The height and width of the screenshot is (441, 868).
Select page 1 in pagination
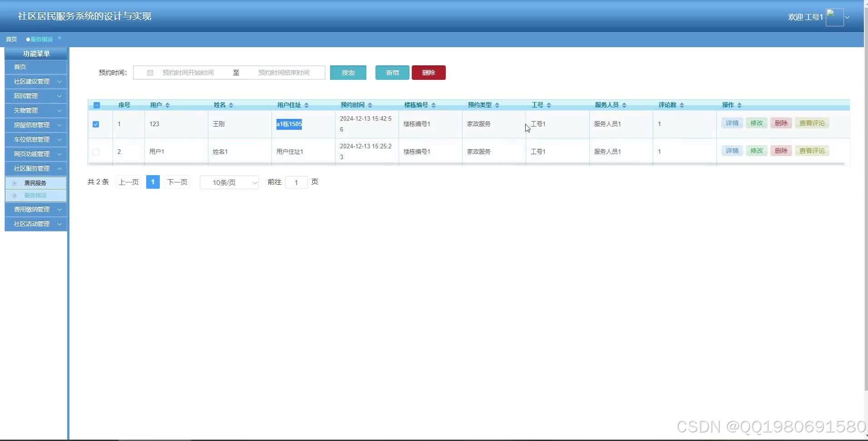pos(153,182)
